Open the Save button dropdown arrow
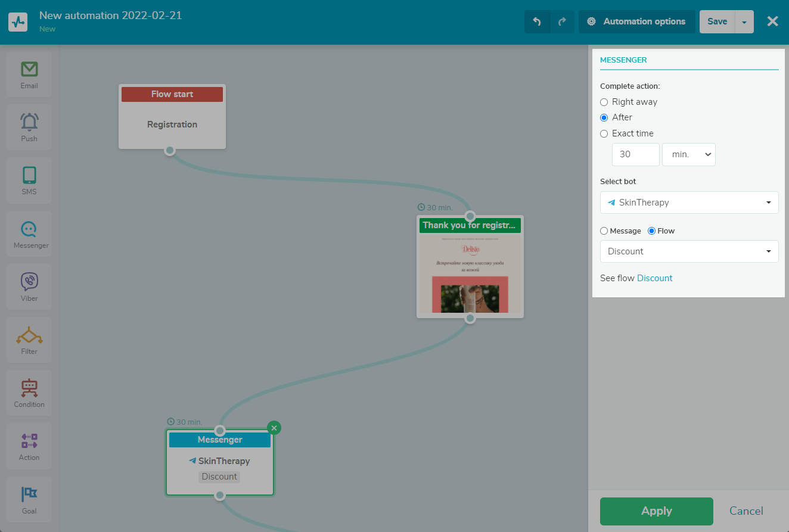 (x=744, y=21)
